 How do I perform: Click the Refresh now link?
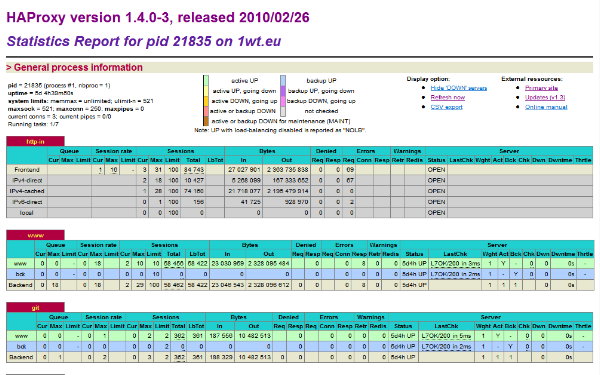pos(448,98)
